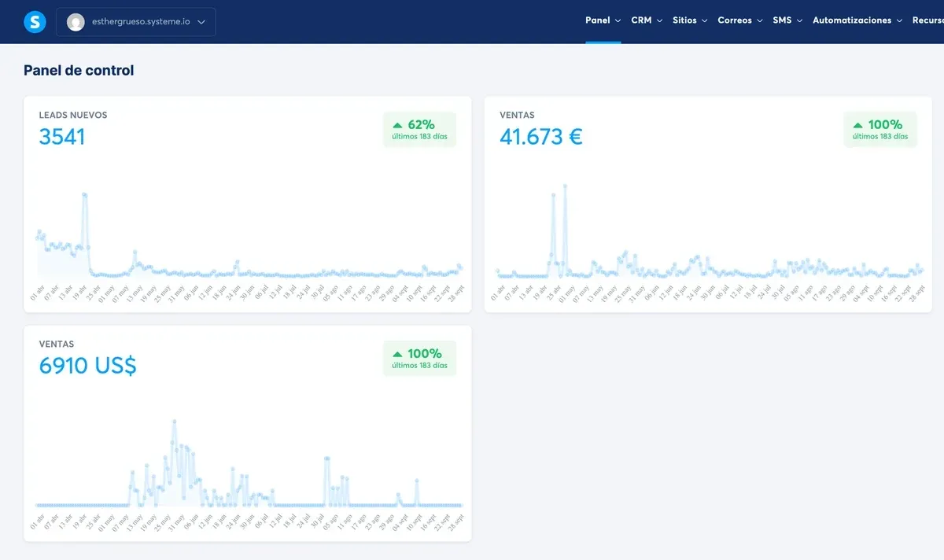The height and width of the screenshot is (560, 944).
Task: Click "últimos 183 días" in the US$ sales card
Action: coord(419,366)
